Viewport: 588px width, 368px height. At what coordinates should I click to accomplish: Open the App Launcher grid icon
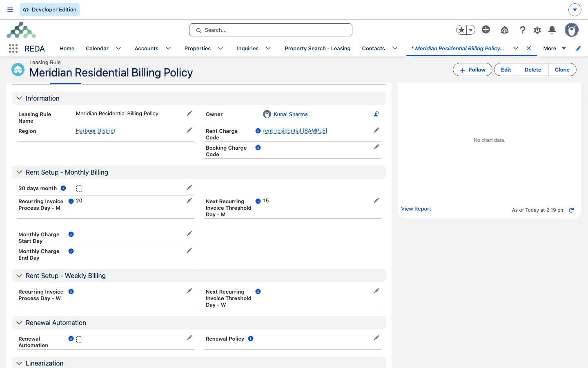[13, 48]
